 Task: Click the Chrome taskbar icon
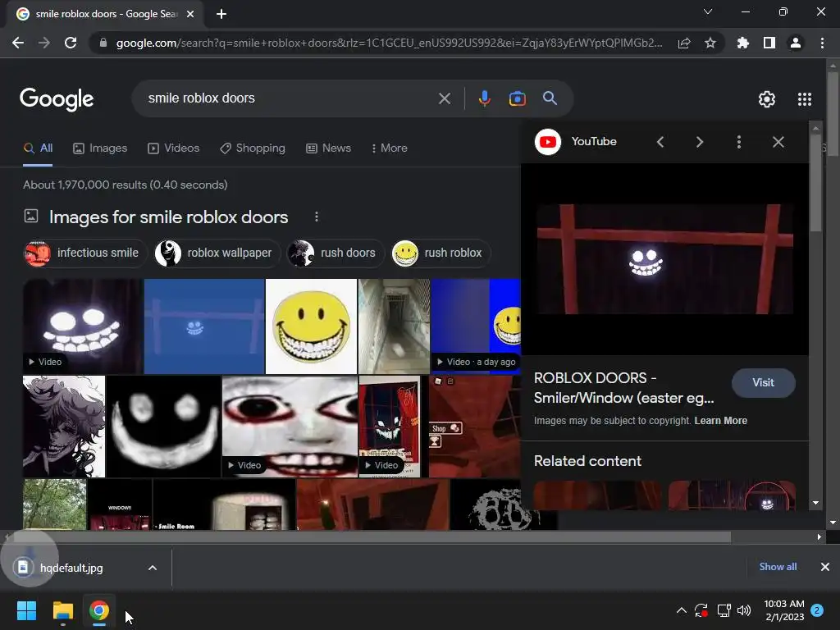[x=99, y=610]
